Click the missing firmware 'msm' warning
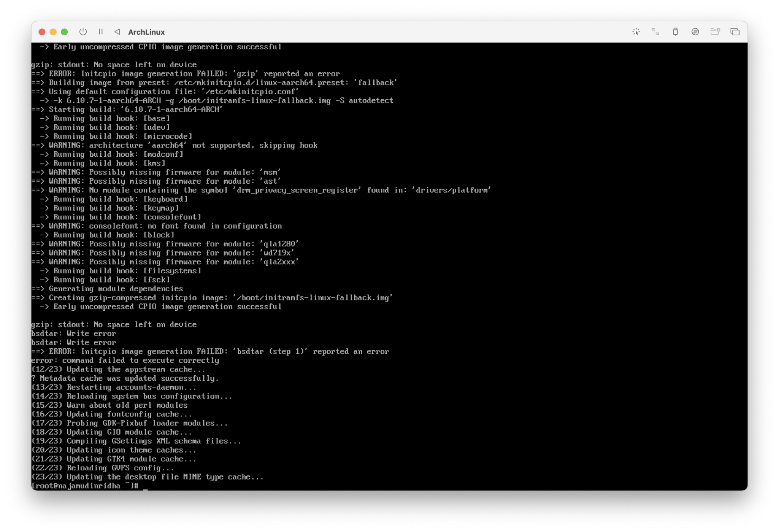The image size is (779, 532). 156,172
